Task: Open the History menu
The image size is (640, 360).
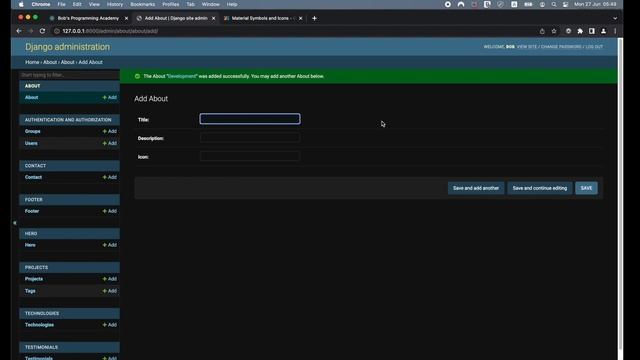Action: [115, 4]
